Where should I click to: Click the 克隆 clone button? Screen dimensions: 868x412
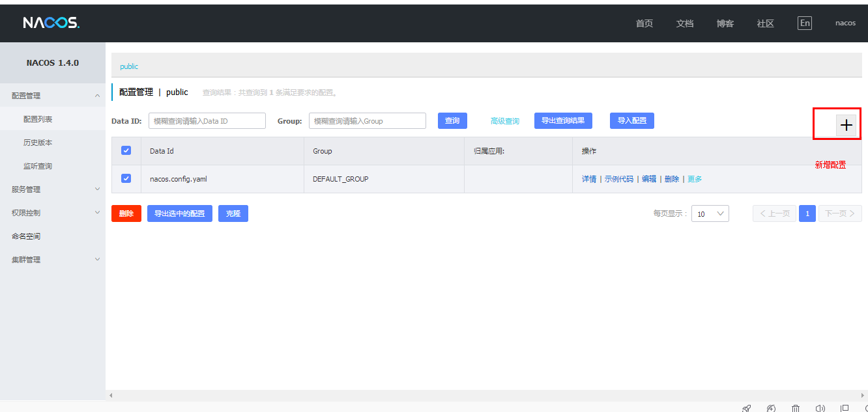click(233, 213)
